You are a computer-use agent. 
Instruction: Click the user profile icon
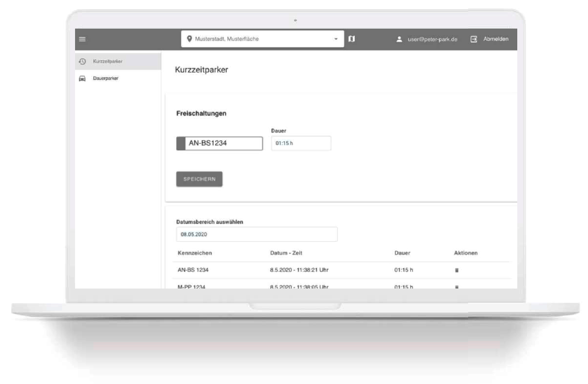click(399, 39)
